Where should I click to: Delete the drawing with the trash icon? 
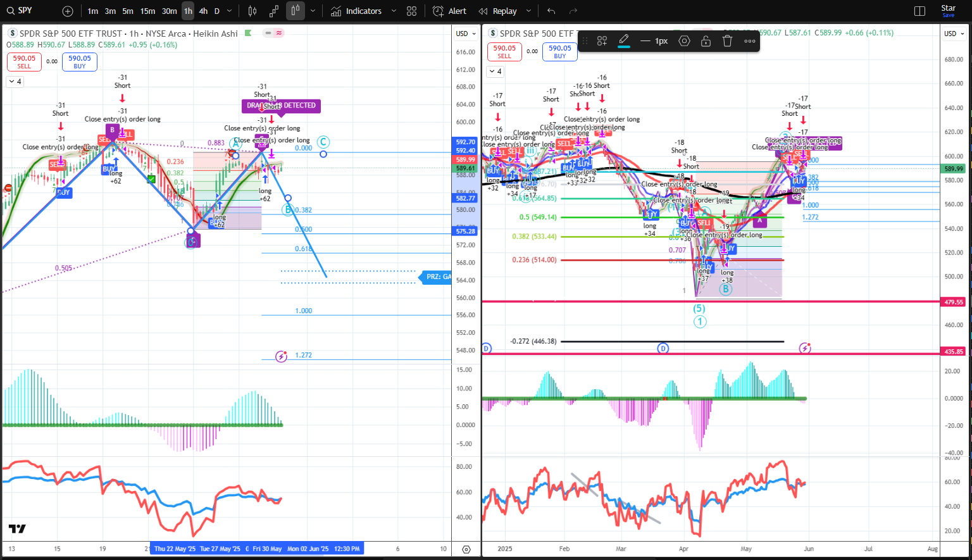point(727,41)
